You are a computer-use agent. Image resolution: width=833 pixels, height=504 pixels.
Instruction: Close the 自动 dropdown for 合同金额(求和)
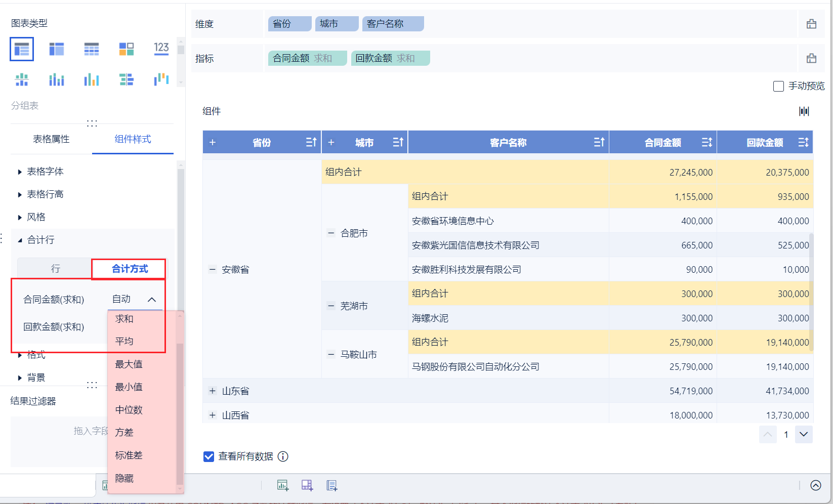tap(151, 300)
